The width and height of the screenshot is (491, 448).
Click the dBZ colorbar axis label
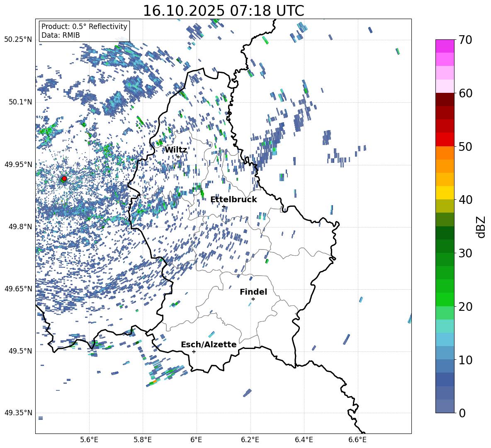(481, 227)
